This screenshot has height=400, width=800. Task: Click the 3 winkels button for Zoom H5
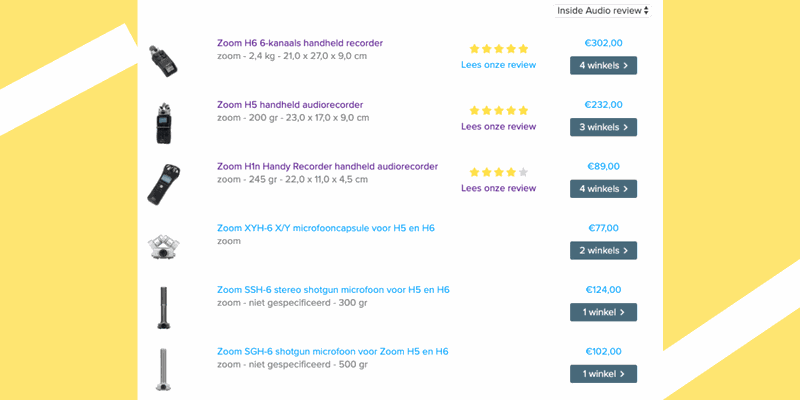click(x=603, y=127)
